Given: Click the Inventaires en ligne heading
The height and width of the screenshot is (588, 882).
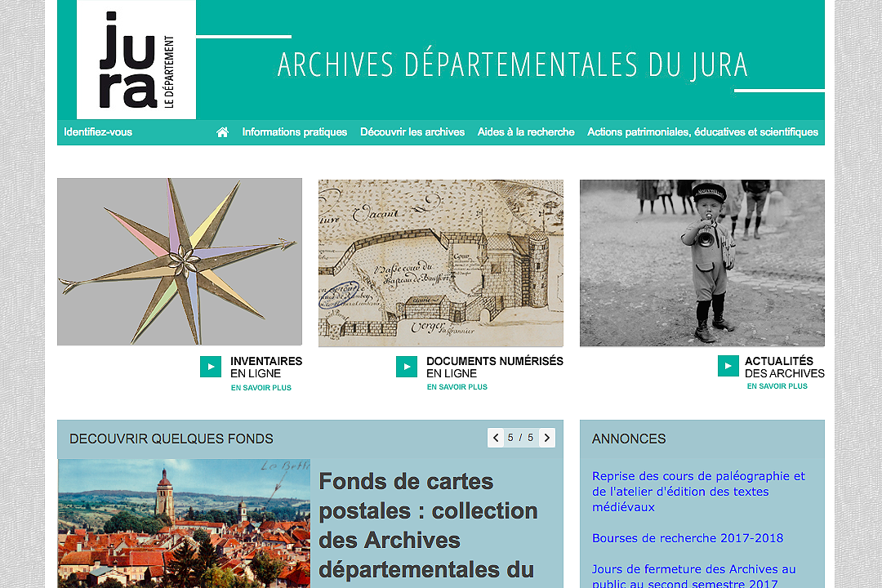Looking at the screenshot, I should (x=266, y=367).
